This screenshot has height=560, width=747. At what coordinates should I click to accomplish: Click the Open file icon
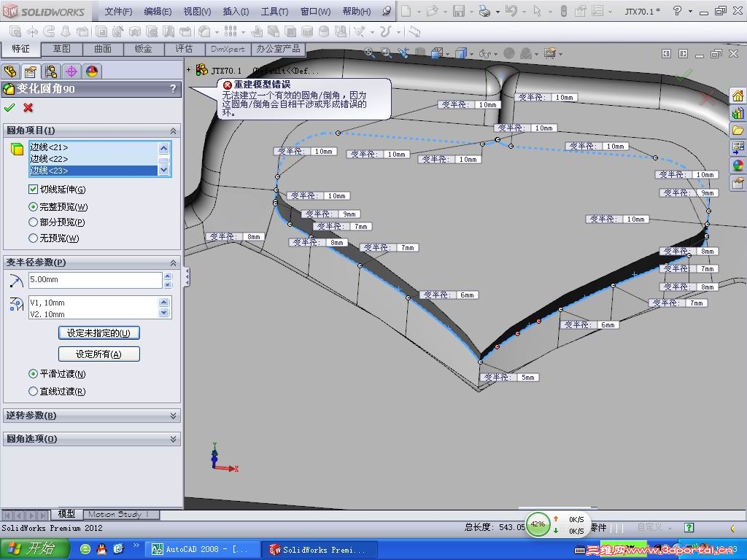433,10
